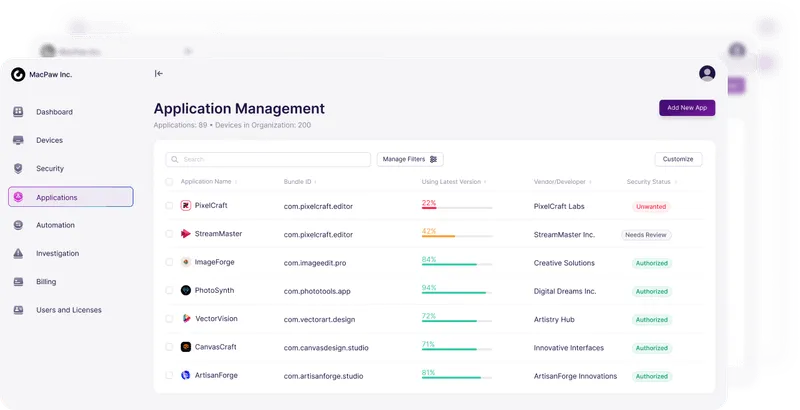Image resolution: width=800 pixels, height=410 pixels.
Task: Click the Billing sidebar icon
Action: (18, 281)
